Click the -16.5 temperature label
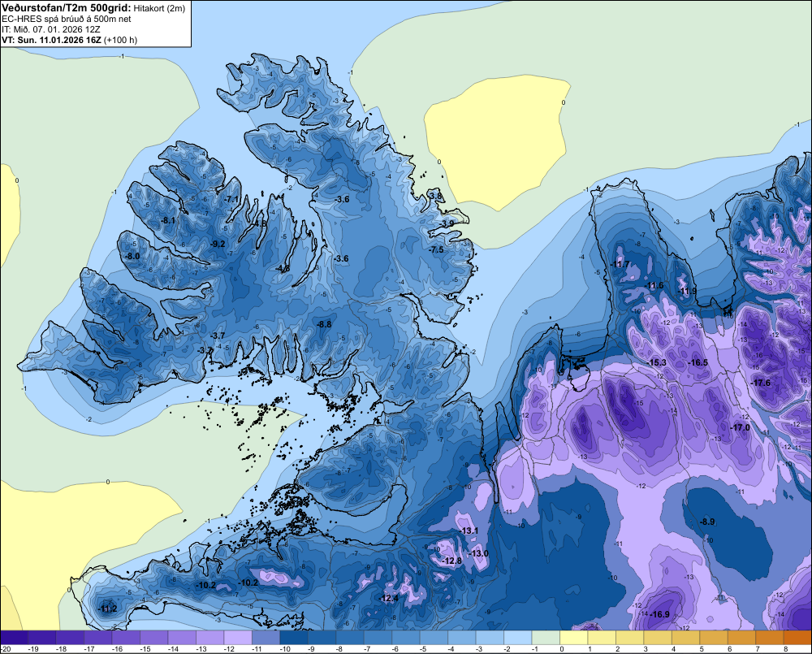812x654 pixels. (x=698, y=363)
